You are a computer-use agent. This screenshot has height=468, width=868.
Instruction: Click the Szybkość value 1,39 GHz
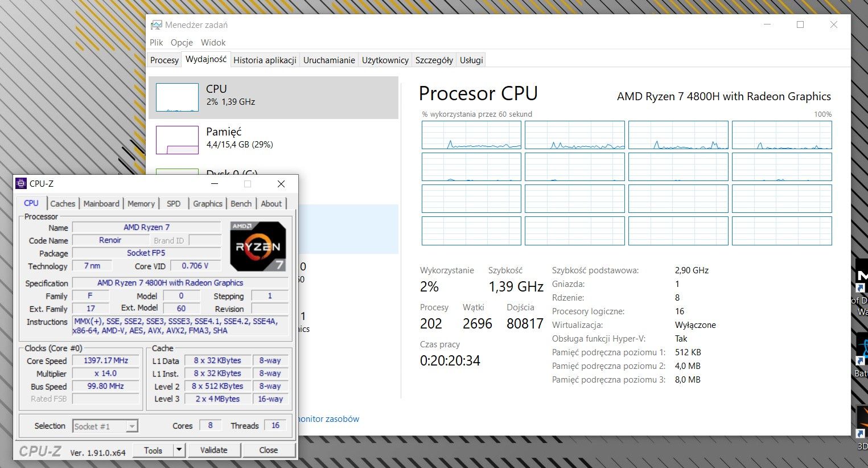point(516,287)
